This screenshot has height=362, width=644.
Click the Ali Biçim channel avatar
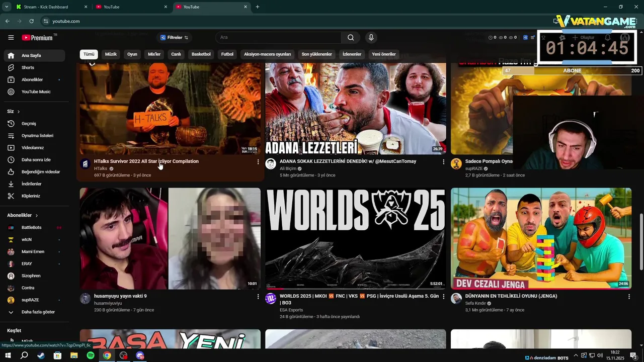point(271,164)
